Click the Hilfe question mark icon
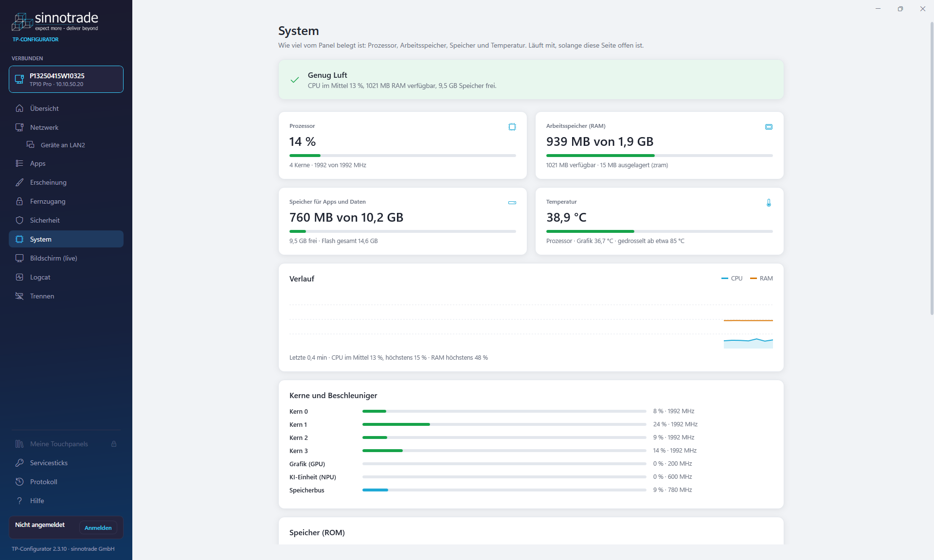This screenshot has height=560, width=934. tap(19, 501)
